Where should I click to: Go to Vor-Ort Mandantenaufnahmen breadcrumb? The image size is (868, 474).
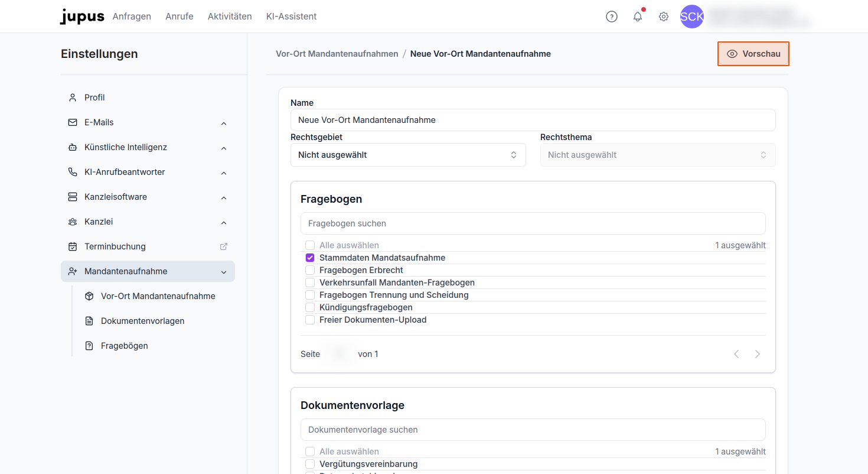[337, 54]
